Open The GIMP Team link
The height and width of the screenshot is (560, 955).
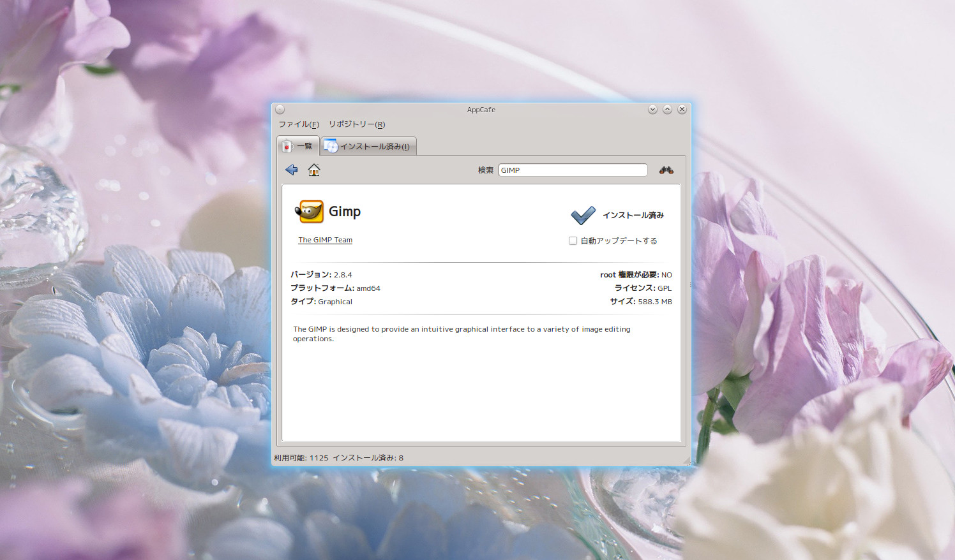pyautogui.click(x=325, y=240)
